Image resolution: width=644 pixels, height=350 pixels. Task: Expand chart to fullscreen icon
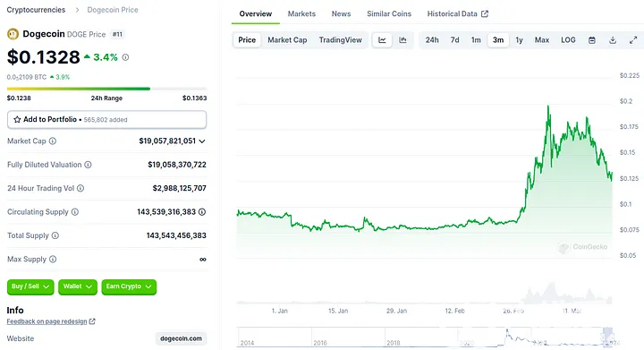coord(633,40)
